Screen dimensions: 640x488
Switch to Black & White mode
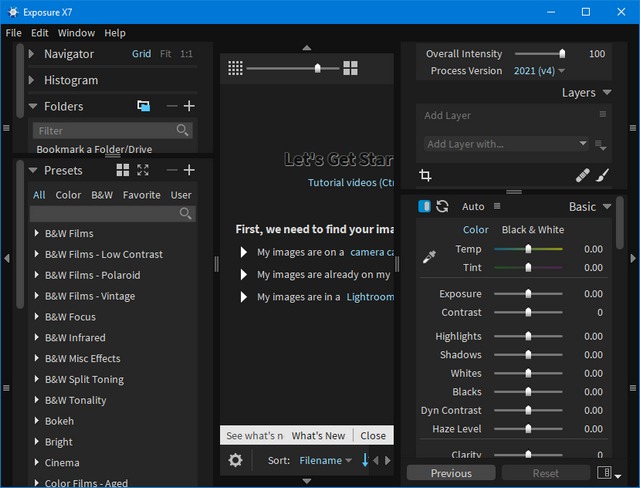pyautogui.click(x=532, y=230)
